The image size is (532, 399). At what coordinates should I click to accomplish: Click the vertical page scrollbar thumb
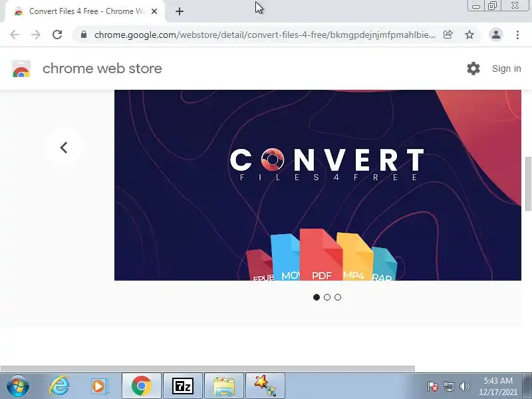pyautogui.click(x=528, y=184)
